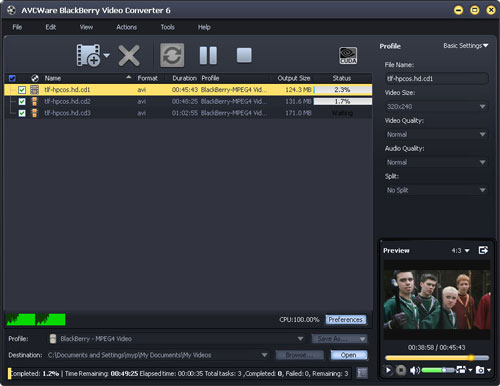Sort by Name column header
The image size is (500, 386).
pos(53,78)
